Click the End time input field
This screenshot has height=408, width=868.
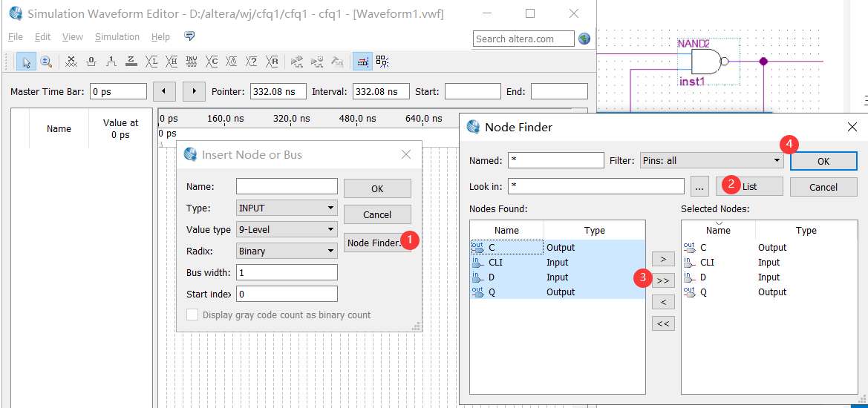(559, 91)
